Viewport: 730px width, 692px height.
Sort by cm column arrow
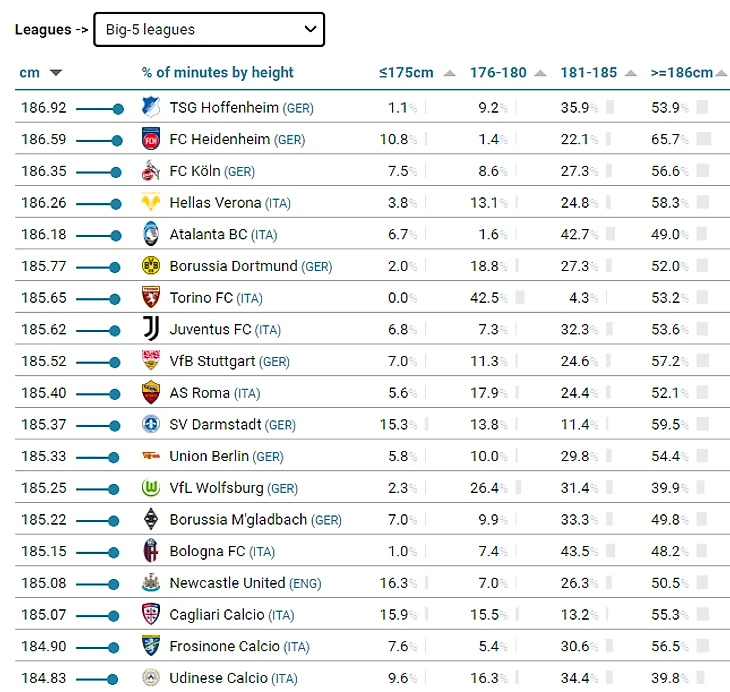(x=55, y=73)
